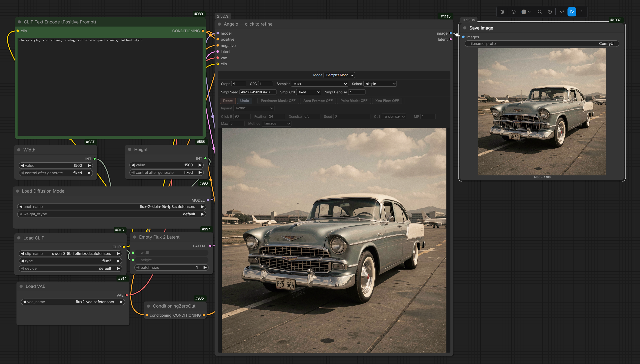Increase Width value with right arrow
Screen dimensions: 640x364
pyautogui.click(x=89, y=165)
